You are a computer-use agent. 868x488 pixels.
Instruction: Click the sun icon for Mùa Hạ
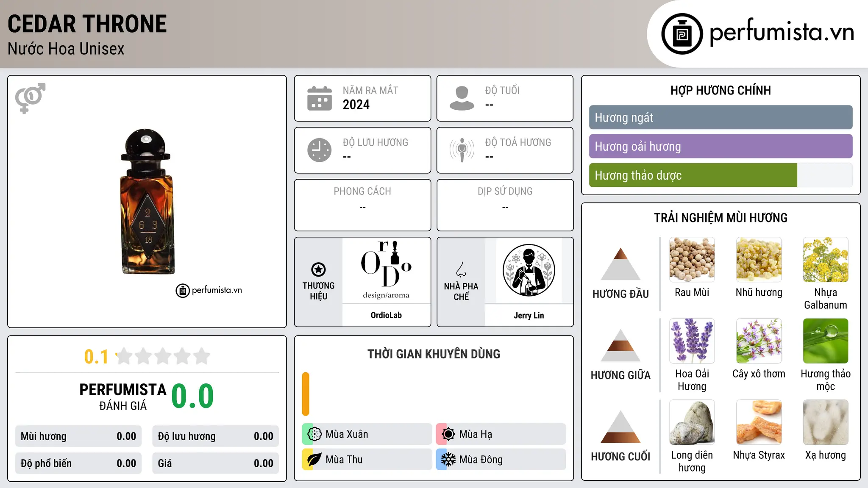448,434
